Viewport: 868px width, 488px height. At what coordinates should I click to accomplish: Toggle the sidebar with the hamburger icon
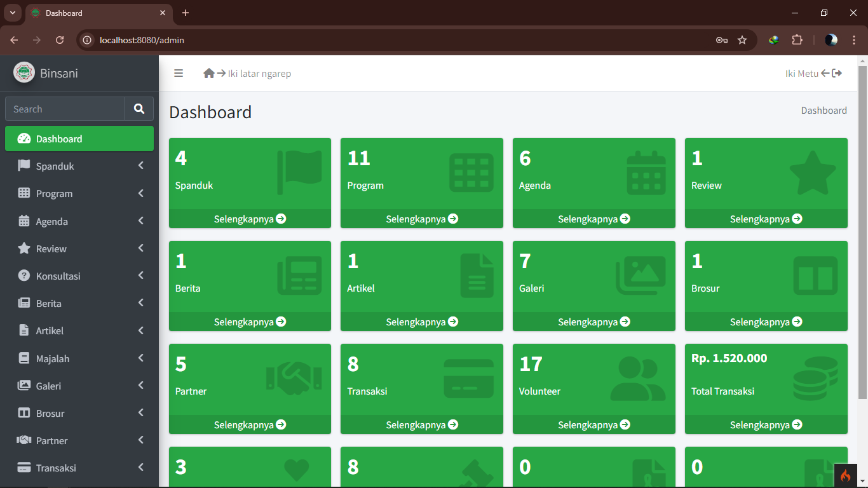tap(179, 73)
